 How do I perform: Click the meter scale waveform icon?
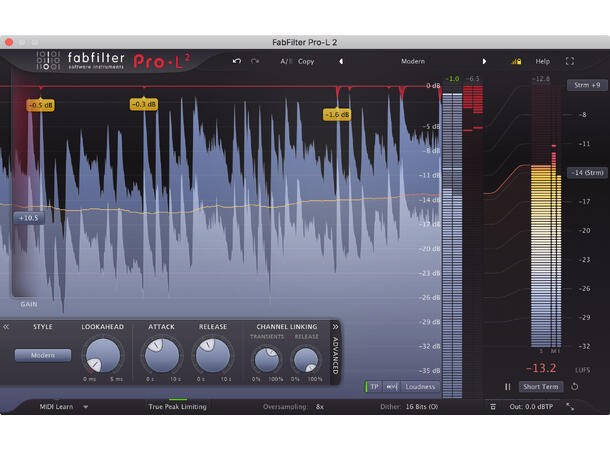pos(391,387)
